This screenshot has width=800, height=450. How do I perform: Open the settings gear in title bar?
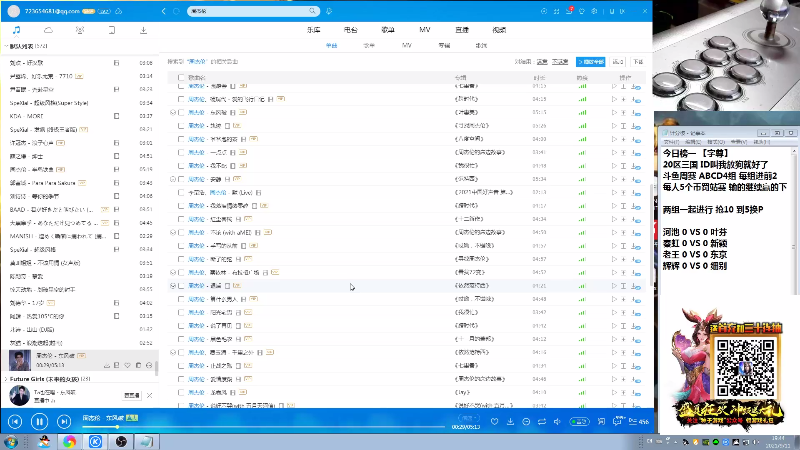pos(594,11)
